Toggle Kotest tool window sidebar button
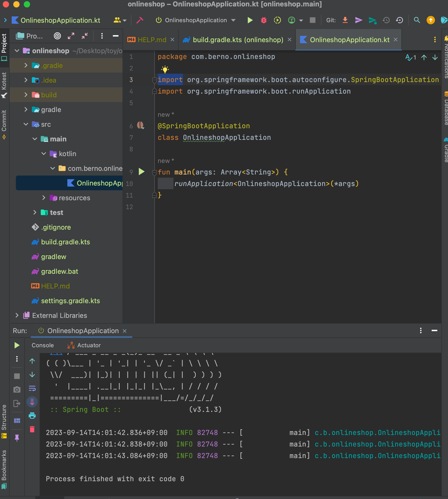This screenshot has height=499, width=448. [4, 85]
